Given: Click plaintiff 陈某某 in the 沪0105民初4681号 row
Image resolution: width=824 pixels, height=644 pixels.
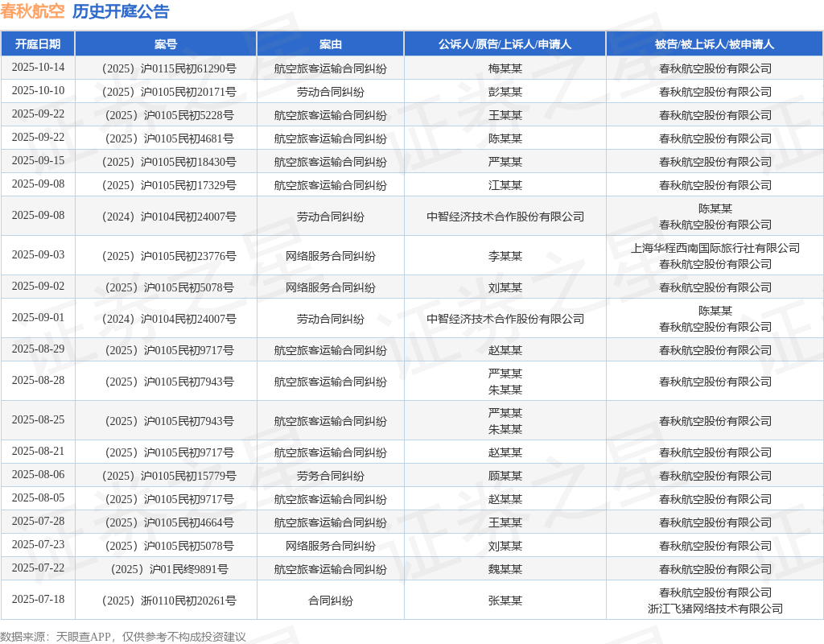Looking at the screenshot, I should pos(505,138).
